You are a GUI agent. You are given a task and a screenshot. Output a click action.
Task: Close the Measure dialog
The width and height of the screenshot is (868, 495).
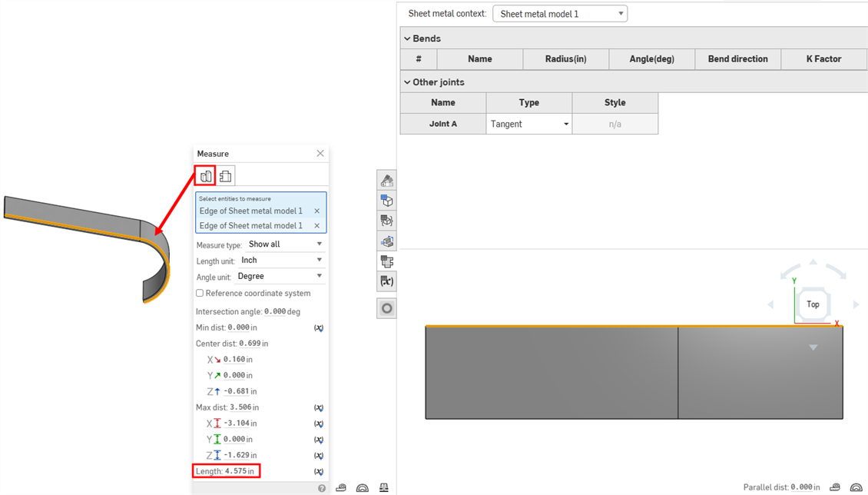pyautogui.click(x=320, y=154)
